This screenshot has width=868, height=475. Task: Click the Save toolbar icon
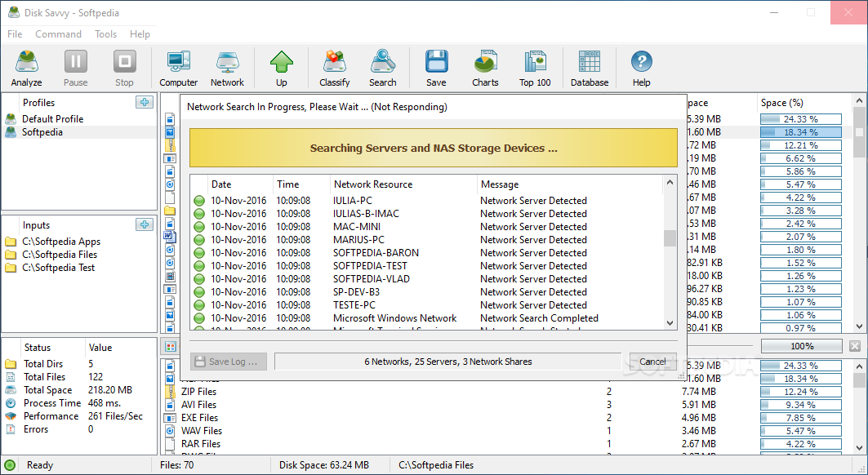pos(436,68)
